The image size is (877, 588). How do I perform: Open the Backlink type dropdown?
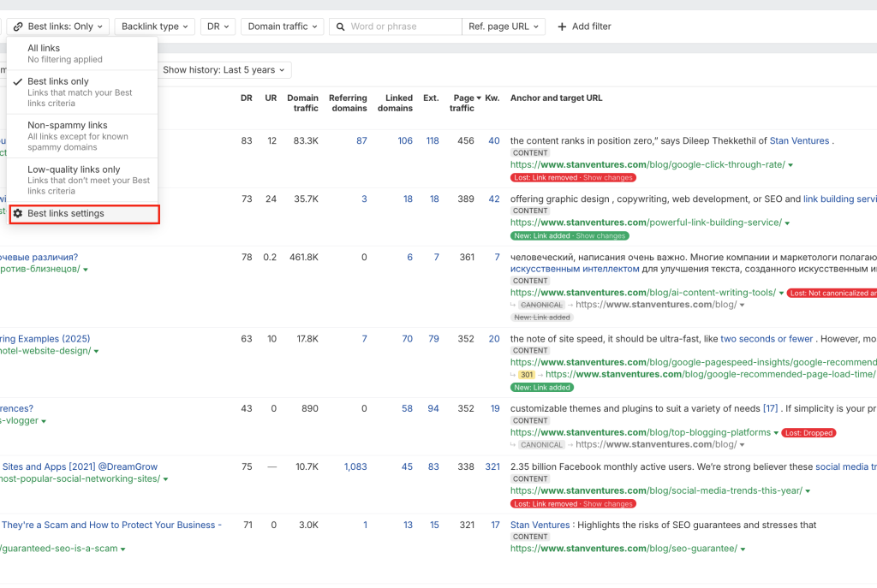(x=154, y=27)
